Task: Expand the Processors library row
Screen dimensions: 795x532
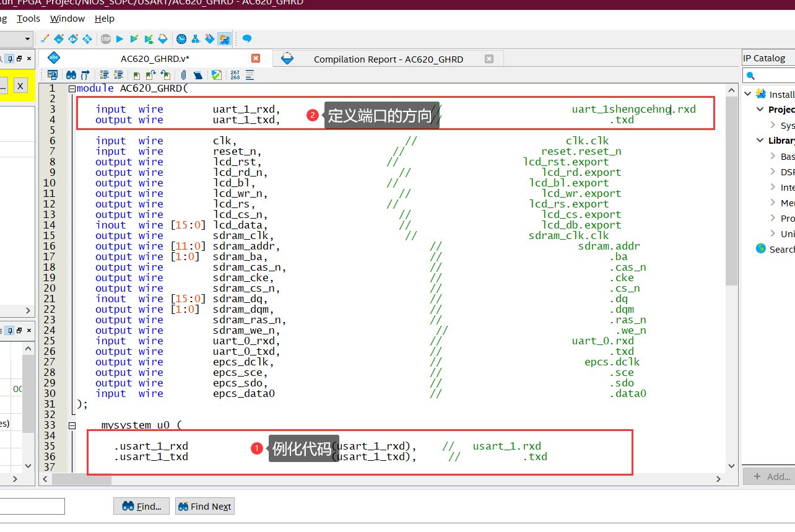Action: tap(773, 218)
